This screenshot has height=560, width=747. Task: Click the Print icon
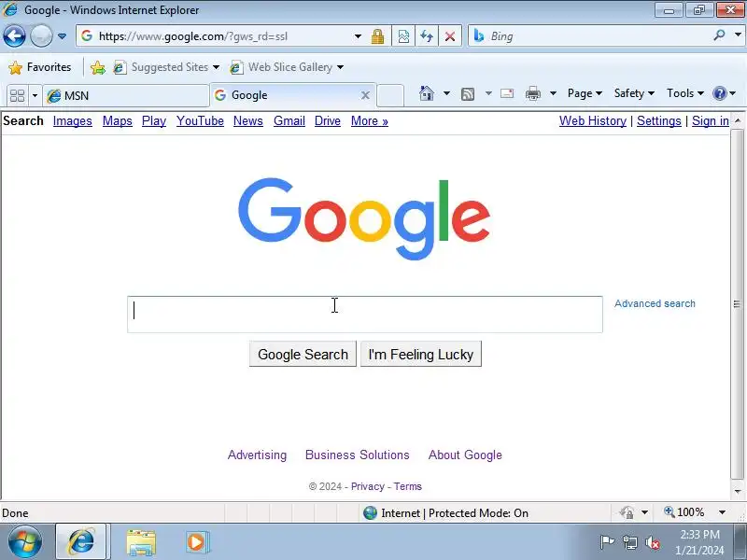pos(532,93)
